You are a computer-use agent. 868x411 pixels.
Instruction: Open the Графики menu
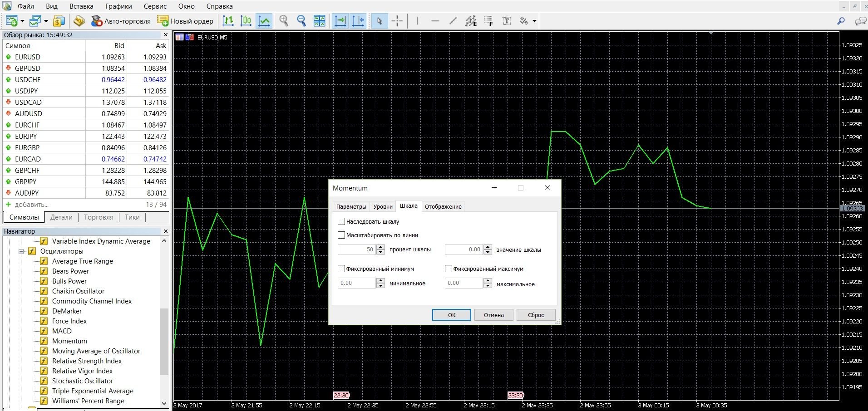click(x=118, y=6)
